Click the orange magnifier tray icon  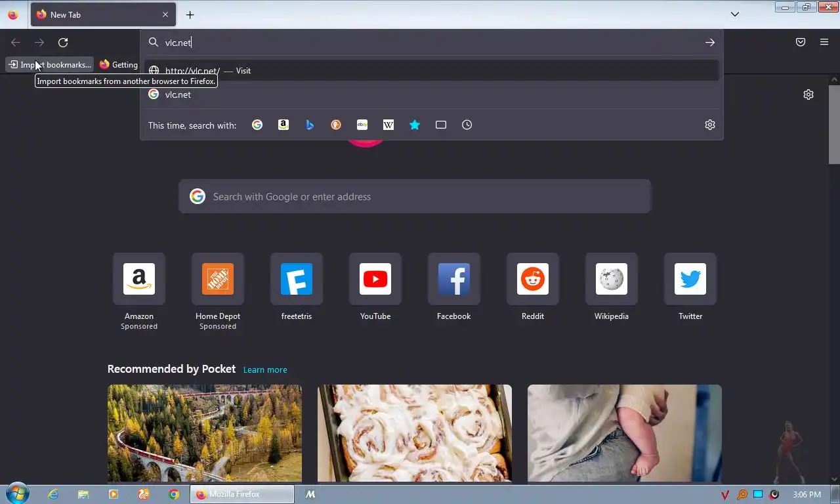coord(742,495)
